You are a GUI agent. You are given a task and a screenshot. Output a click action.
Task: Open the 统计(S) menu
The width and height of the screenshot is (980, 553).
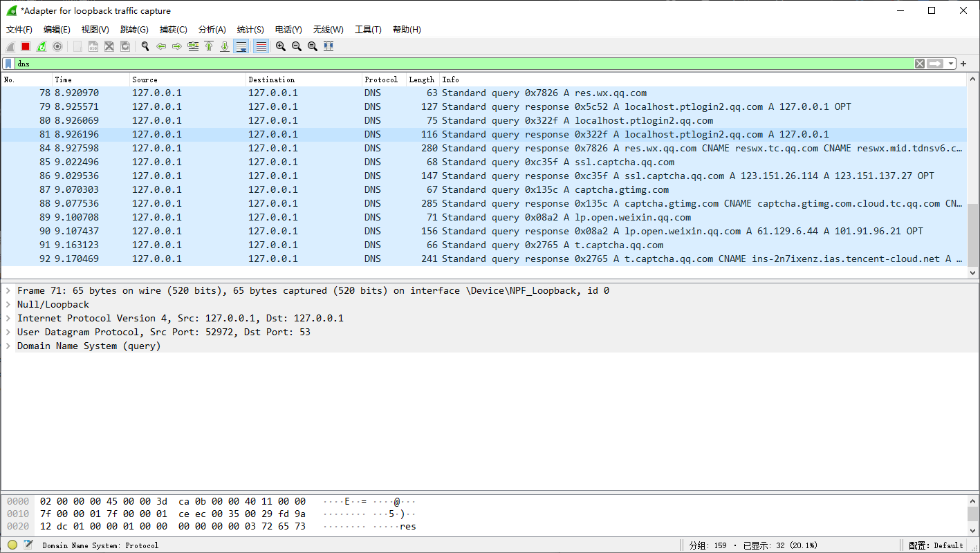[250, 29]
